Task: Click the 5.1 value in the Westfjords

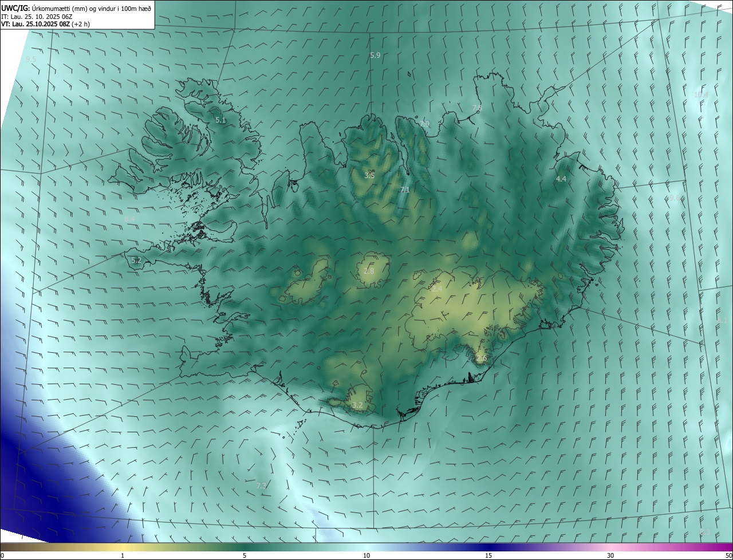Action: tap(220, 120)
